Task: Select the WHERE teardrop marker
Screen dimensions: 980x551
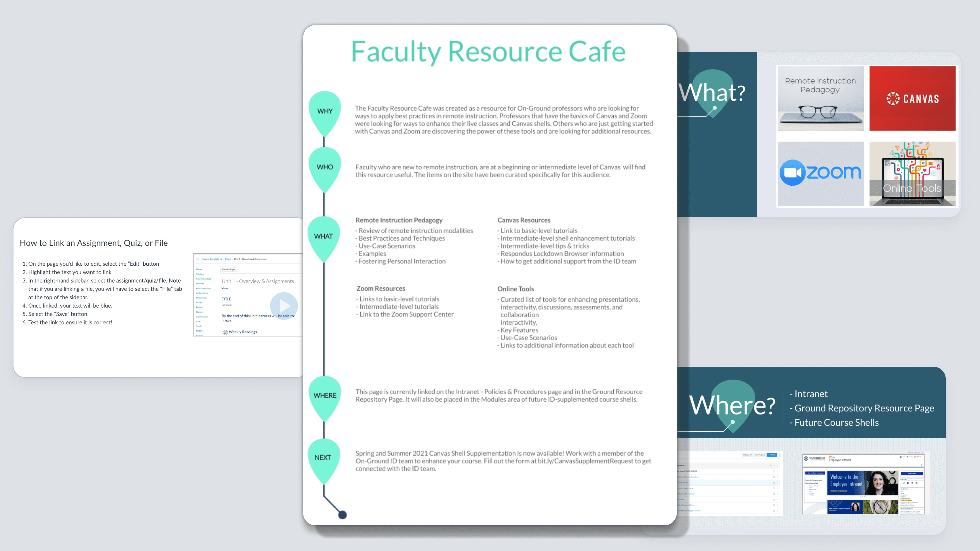Action: pyautogui.click(x=325, y=396)
